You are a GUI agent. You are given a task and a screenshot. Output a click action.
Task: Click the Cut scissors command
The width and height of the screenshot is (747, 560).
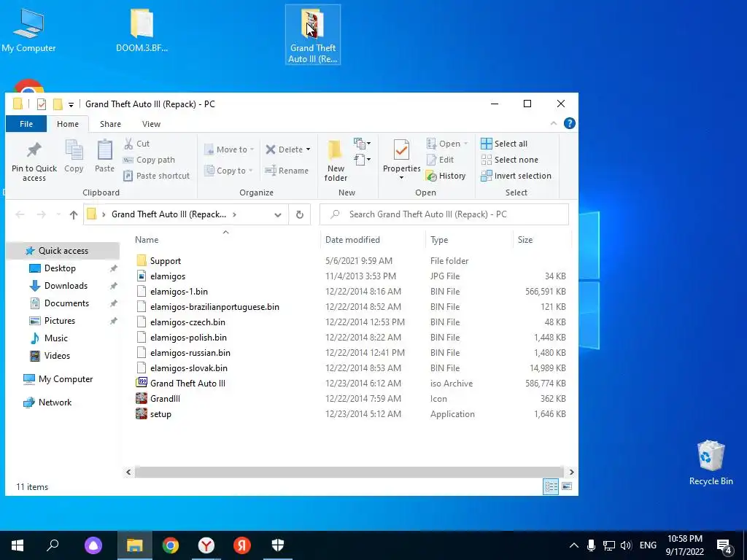pos(136,144)
